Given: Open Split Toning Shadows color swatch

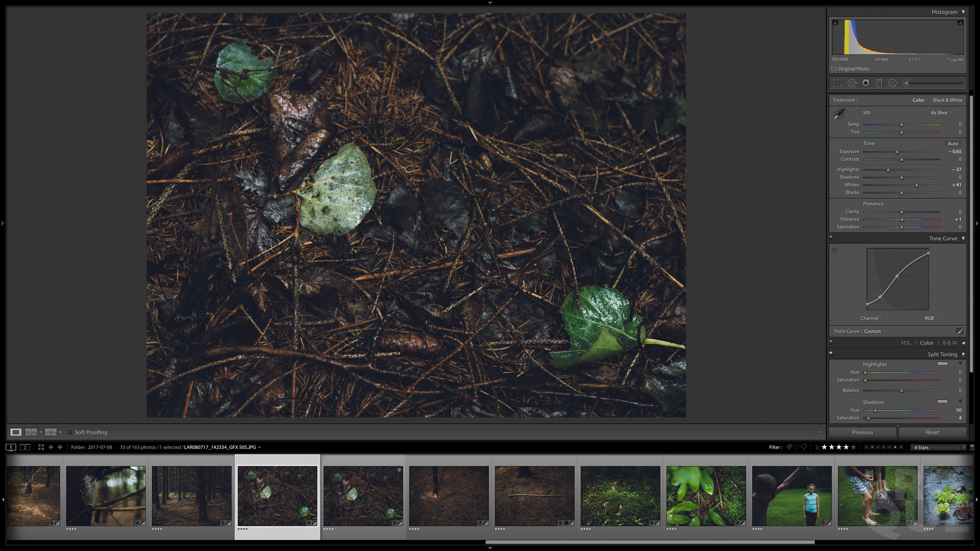Looking at the screenshot, I should pos(942,401).
